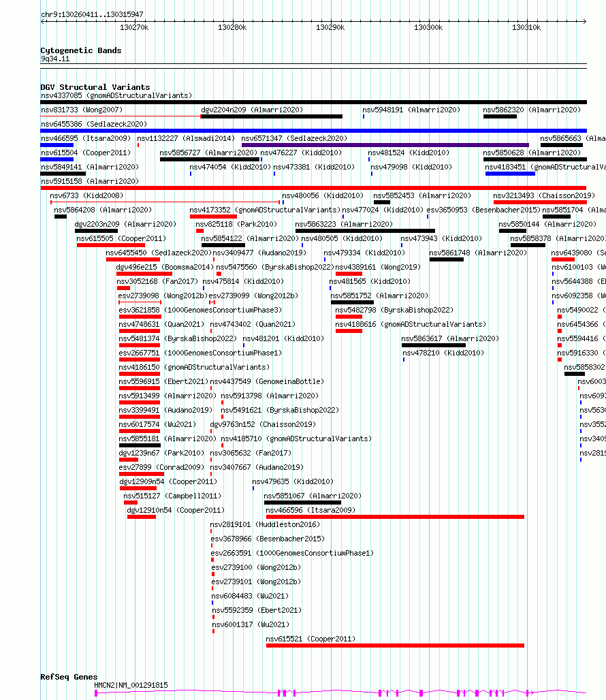This screenshot has width=606, height=700.
Task: Select nsv481524 (Kidd2010) label
Action: coord(409,153)
